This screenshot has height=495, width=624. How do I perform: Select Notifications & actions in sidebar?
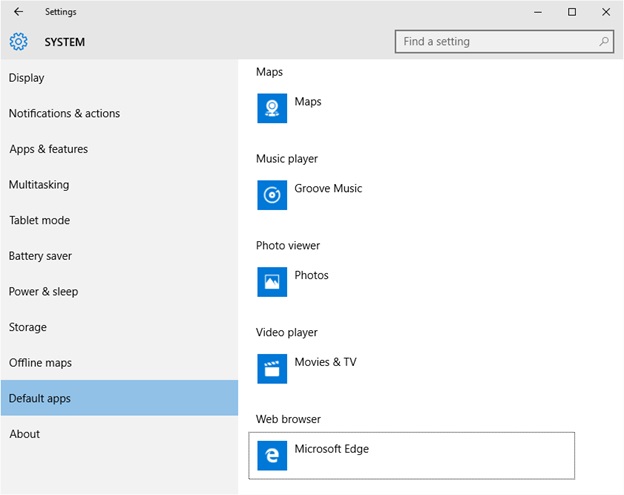pyautogui.click(x=64, y=114)
